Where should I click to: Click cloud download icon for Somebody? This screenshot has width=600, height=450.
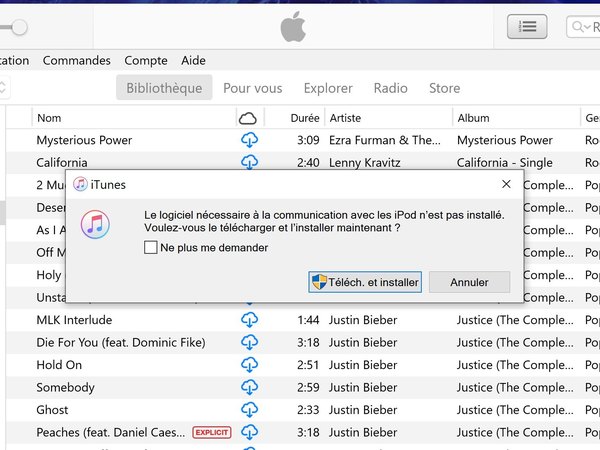249,387
